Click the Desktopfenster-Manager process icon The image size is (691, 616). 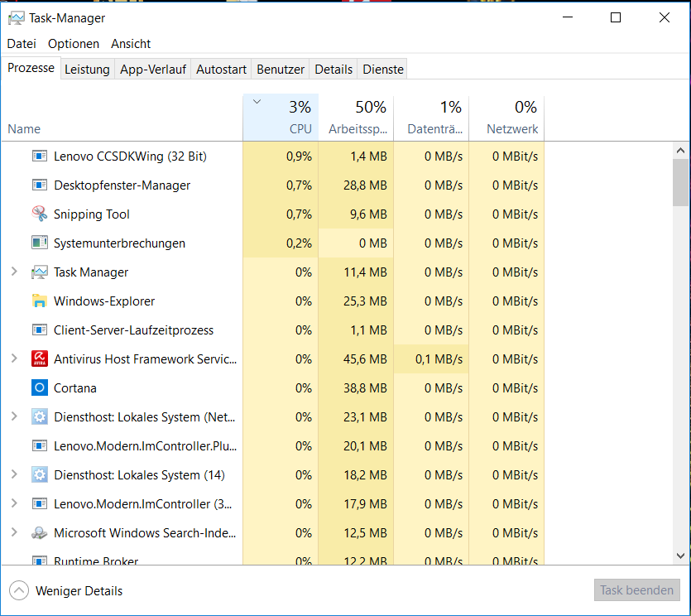coord(40,185)
